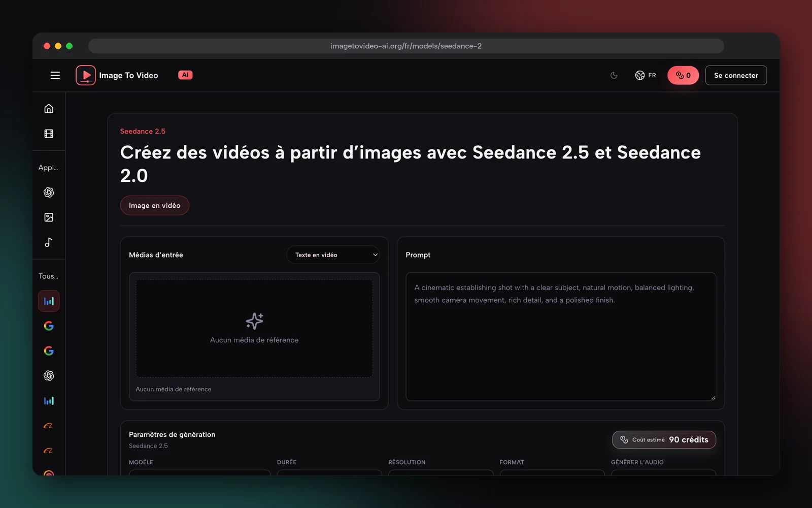
Task: Click the red AI badge
Action: [x=185, y=75]
